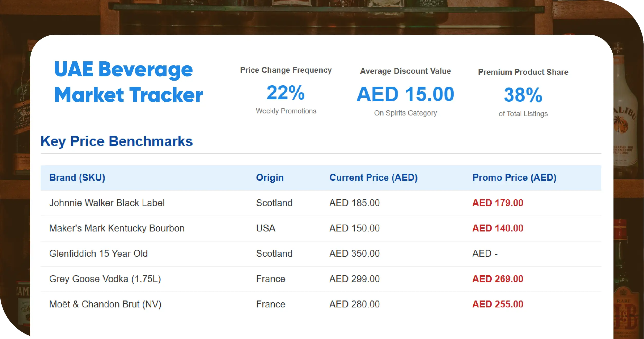Click the Current Price (AED) column header
The image size is (644, 339).
373,178
